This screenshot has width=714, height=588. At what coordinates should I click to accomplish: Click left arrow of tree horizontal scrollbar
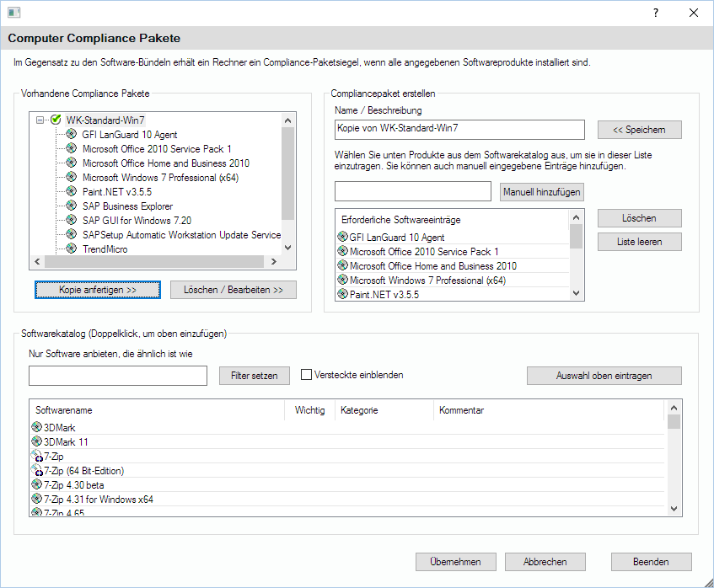point(37,262)
